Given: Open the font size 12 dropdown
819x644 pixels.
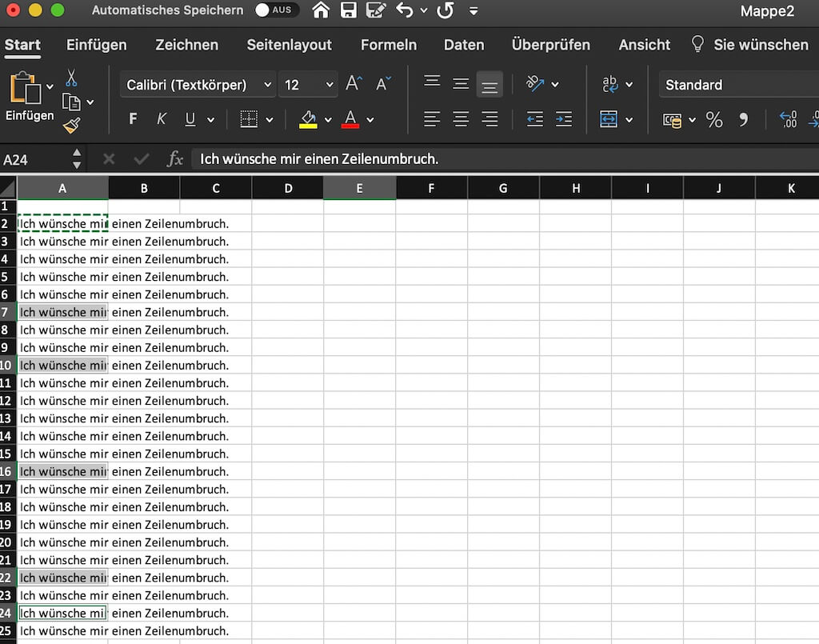Looking at the screenshot, I should coord(328,85).
